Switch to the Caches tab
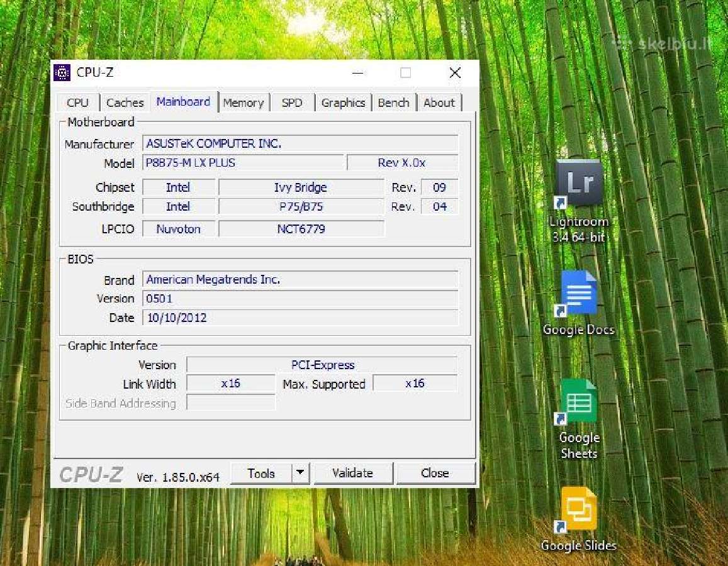 coord(125,103)
